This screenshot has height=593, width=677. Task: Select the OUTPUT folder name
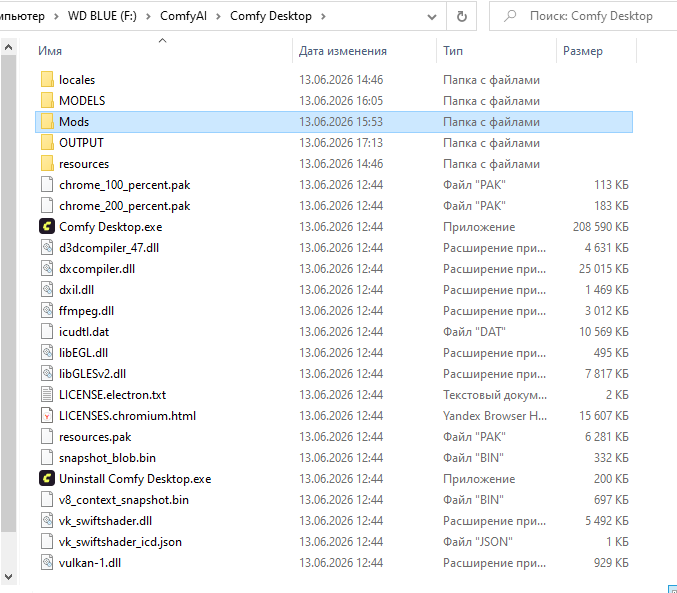[x=81, y=143]
